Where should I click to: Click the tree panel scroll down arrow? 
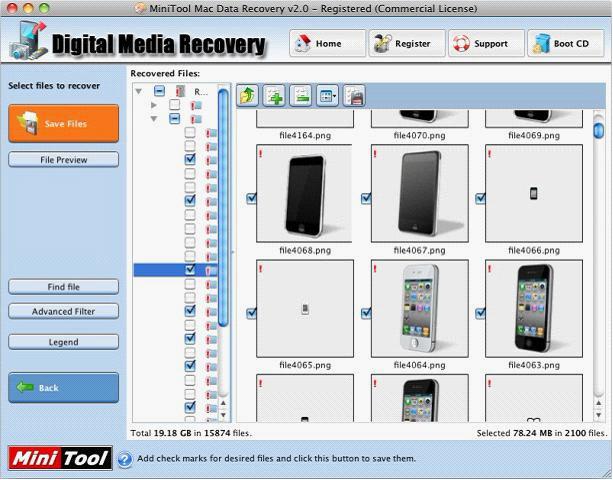tap(223, 414)
